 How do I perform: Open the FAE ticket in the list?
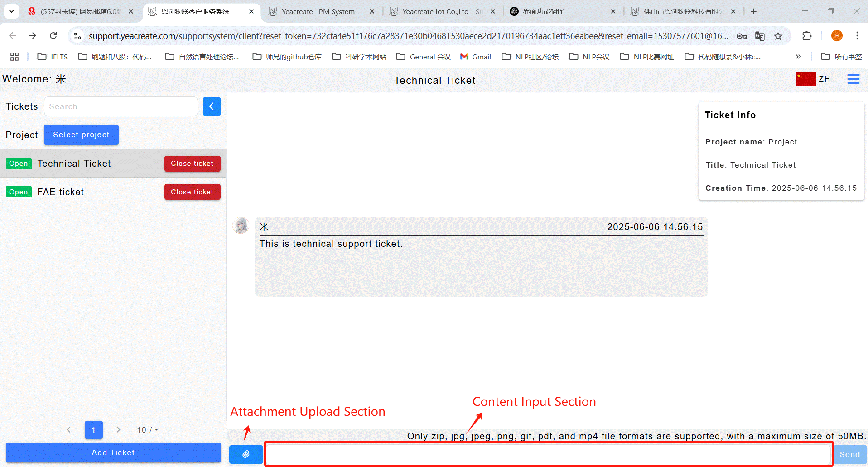point(61,192)
